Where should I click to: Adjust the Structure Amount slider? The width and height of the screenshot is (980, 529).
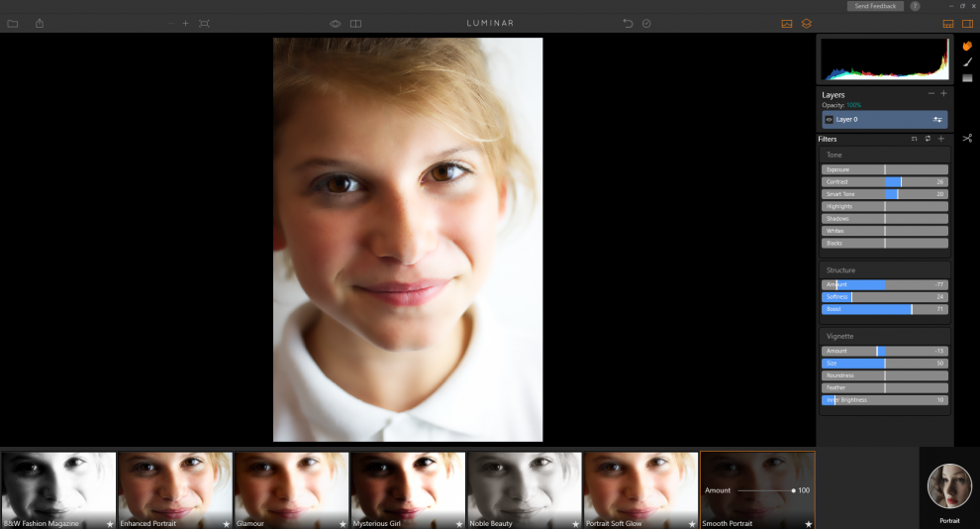click(884, 284)
